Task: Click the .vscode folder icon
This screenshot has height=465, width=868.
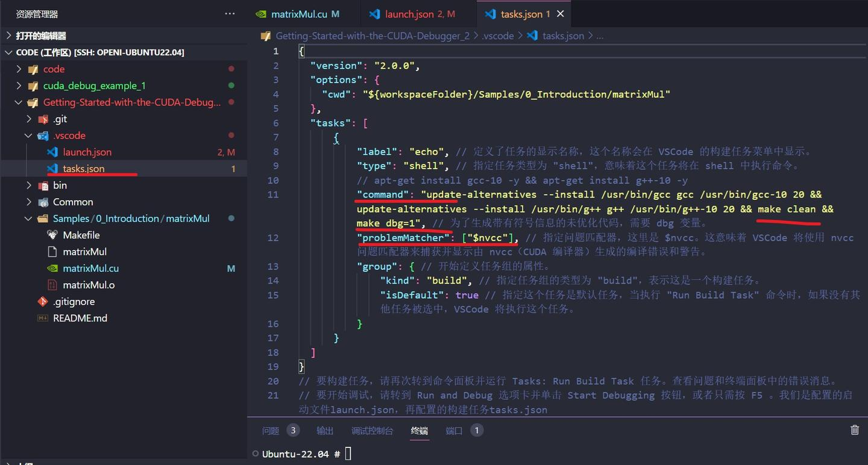Action: [x=43, y=136]
